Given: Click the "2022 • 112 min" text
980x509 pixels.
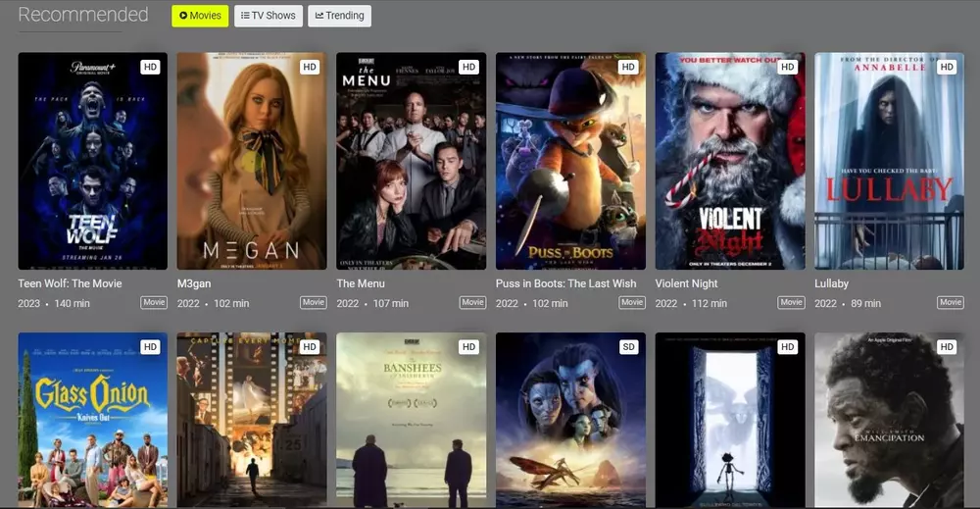Looking at the screenshot, I should 691,303.
